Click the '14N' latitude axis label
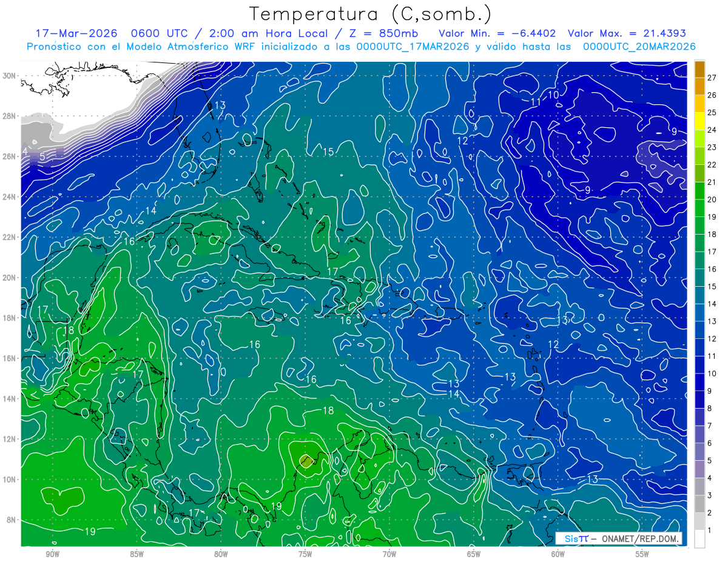Screen dimensions: 728x562 pyautogui.click(x=9, y=398)
